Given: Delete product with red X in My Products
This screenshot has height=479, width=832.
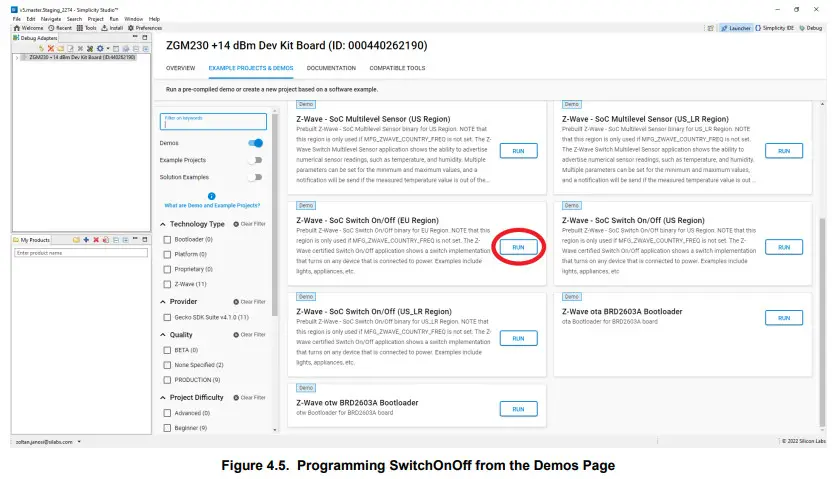Looking at the screenshot, I should [96, 240].
